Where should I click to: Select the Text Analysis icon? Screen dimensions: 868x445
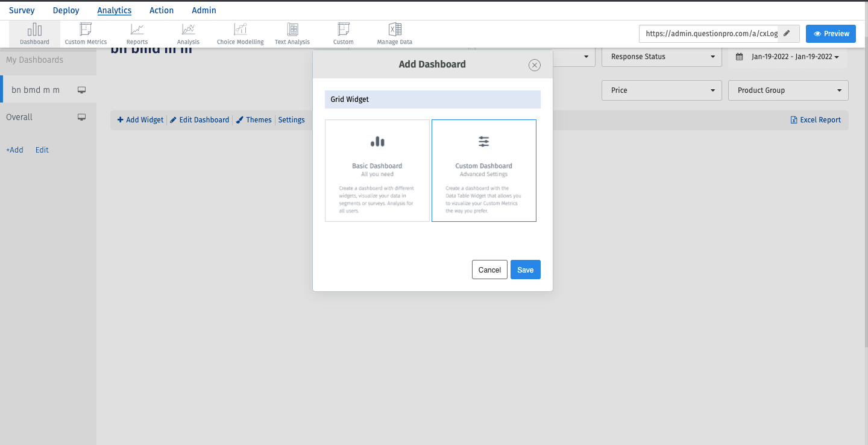coord(292,33)
